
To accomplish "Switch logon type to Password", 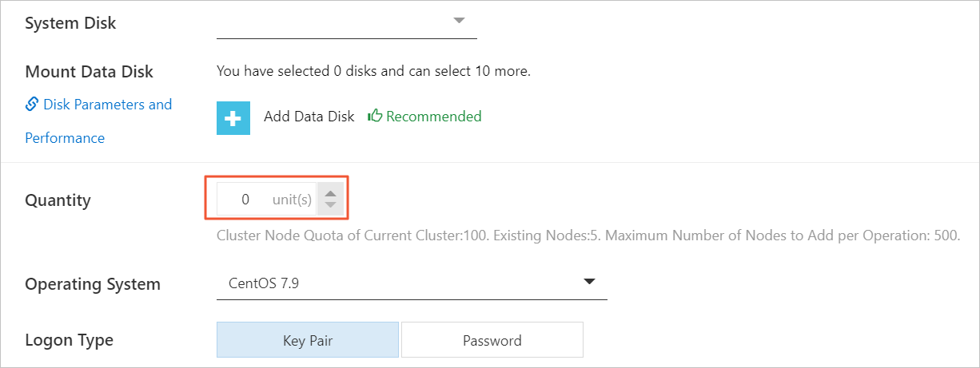I will [492, 340].
